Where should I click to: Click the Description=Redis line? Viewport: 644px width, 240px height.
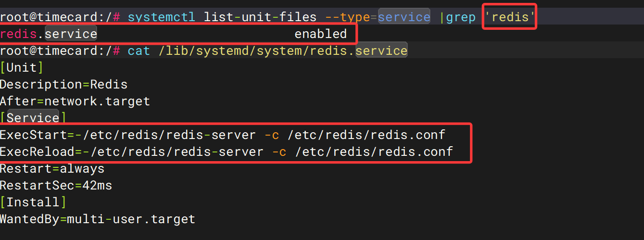pyautogui.click(x=63, y=85)
